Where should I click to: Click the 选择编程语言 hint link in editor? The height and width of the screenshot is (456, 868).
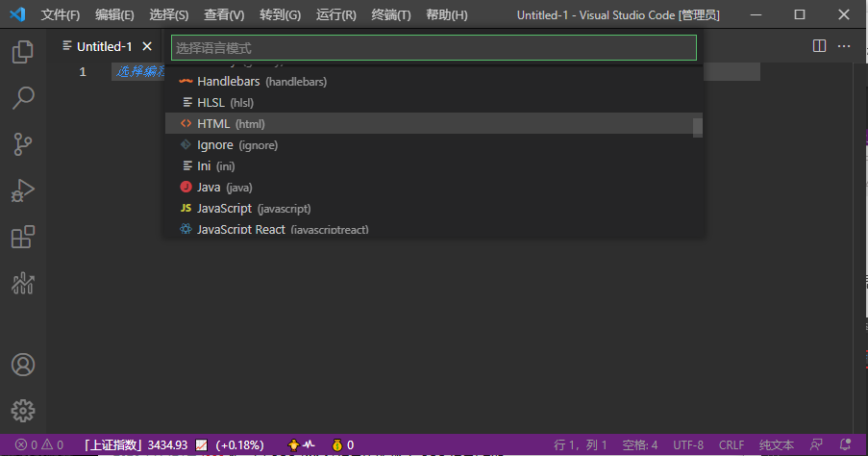(x=140, y=71)
